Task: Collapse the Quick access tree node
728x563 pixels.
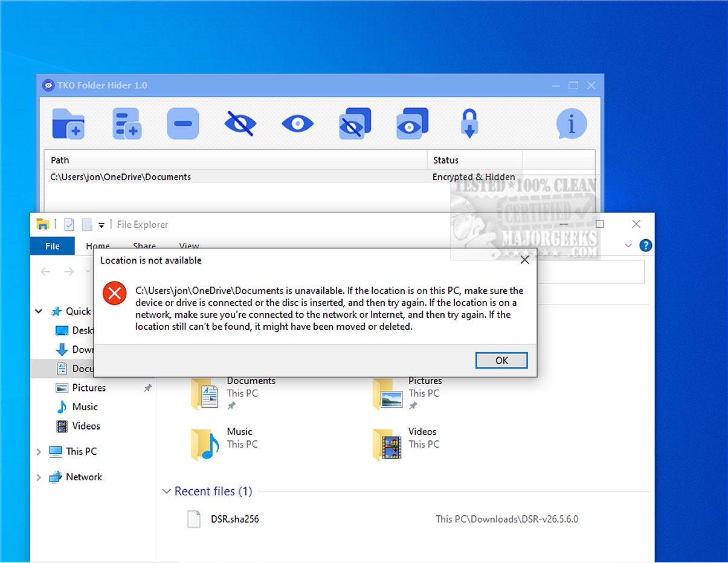Action: [39, 312]
